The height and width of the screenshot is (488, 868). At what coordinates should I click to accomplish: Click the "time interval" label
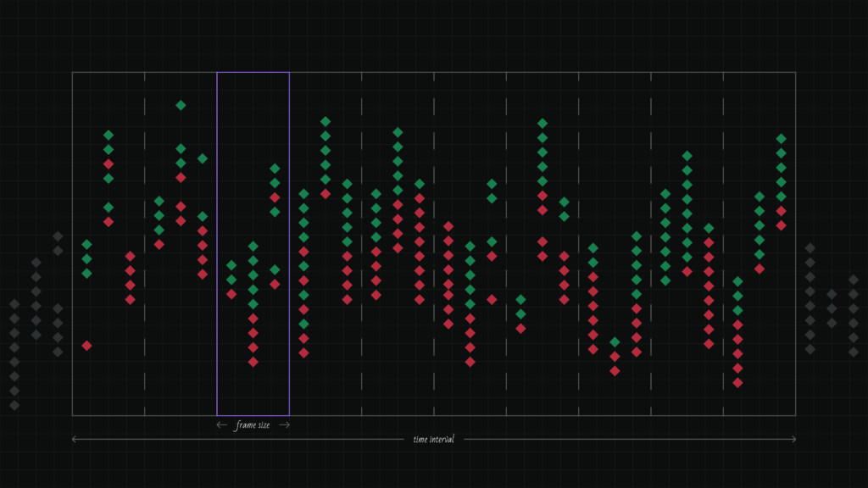click(433, 440)
